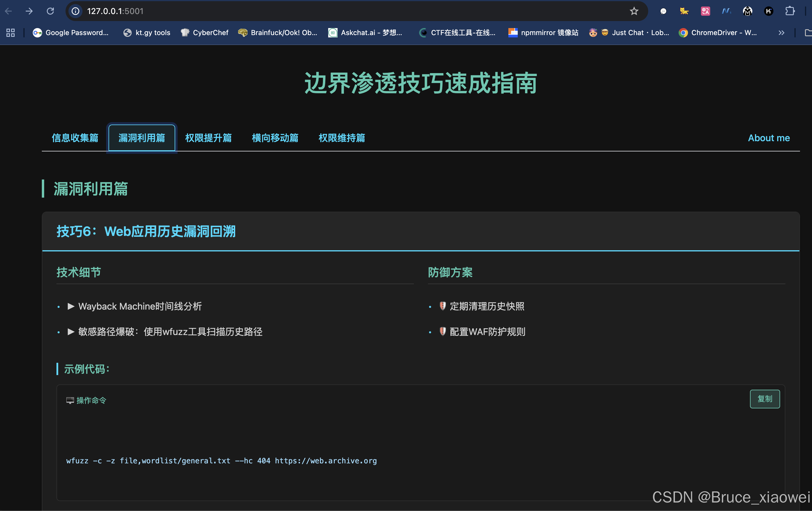This screenshot has height=511, width=812.
Task: Click the bookmark star icon
Action: (634, 11)
